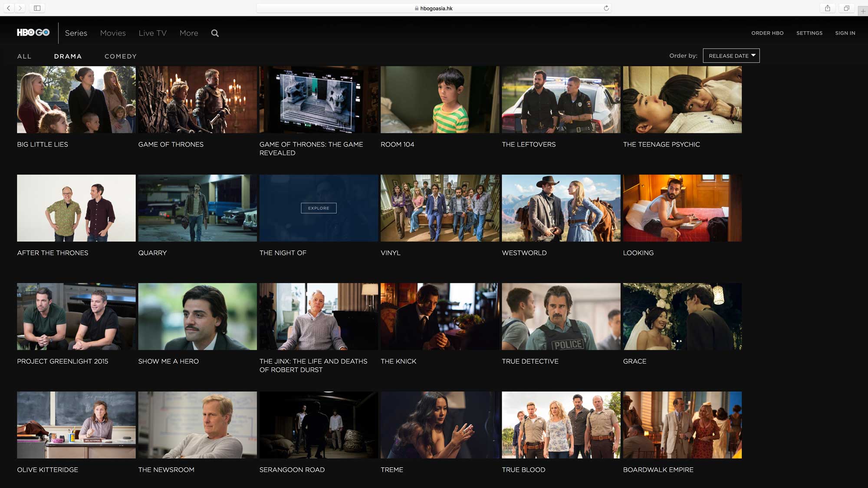Open Big Little Lies thumbnail
This screenshot has width=868, height=488.
point(76,99)
